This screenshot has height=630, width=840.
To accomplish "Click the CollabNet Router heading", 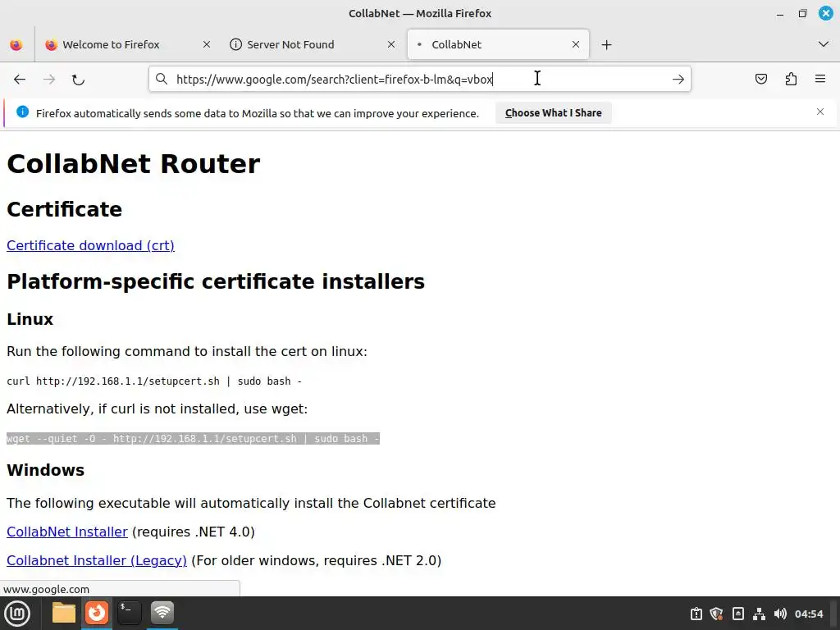I will point(134,164).
